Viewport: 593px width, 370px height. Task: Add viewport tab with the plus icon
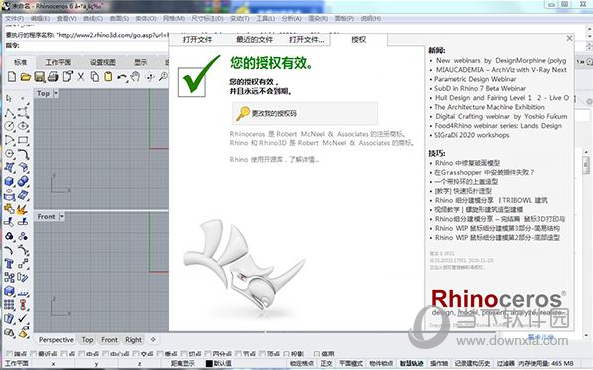pyautogui.click(x=153, y=339)
